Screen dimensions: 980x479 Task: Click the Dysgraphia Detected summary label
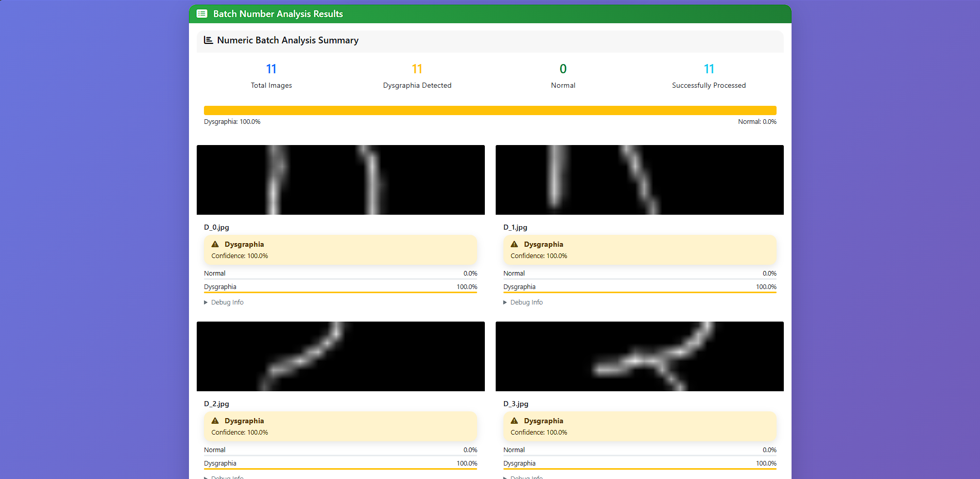[x=417, y=85]
